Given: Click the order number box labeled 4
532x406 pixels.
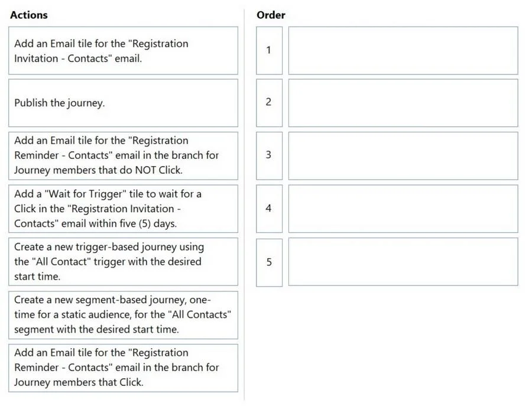Looking at the screenshot, I should pos(269,209).
